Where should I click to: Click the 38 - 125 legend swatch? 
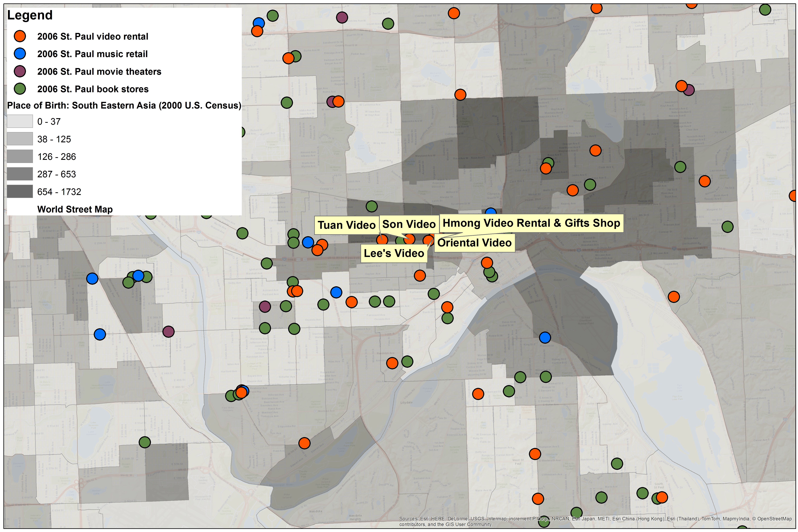[x=20, y=139]
